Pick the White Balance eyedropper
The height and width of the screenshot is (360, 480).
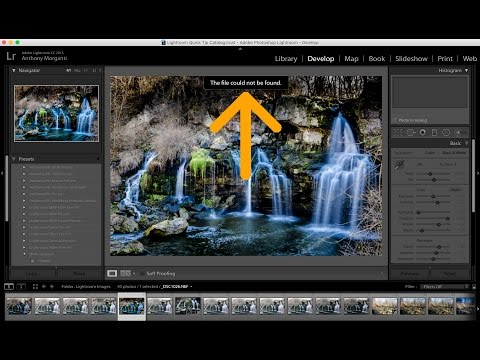point(400,164)
